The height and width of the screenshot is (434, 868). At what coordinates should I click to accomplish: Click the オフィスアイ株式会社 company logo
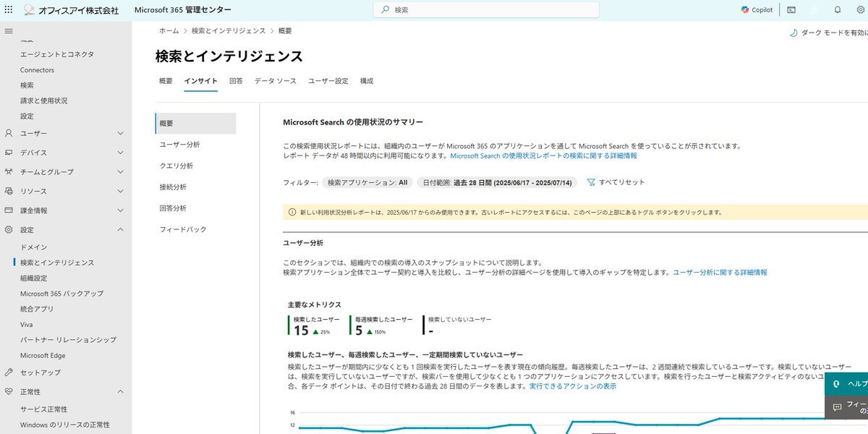click(71, 10)
